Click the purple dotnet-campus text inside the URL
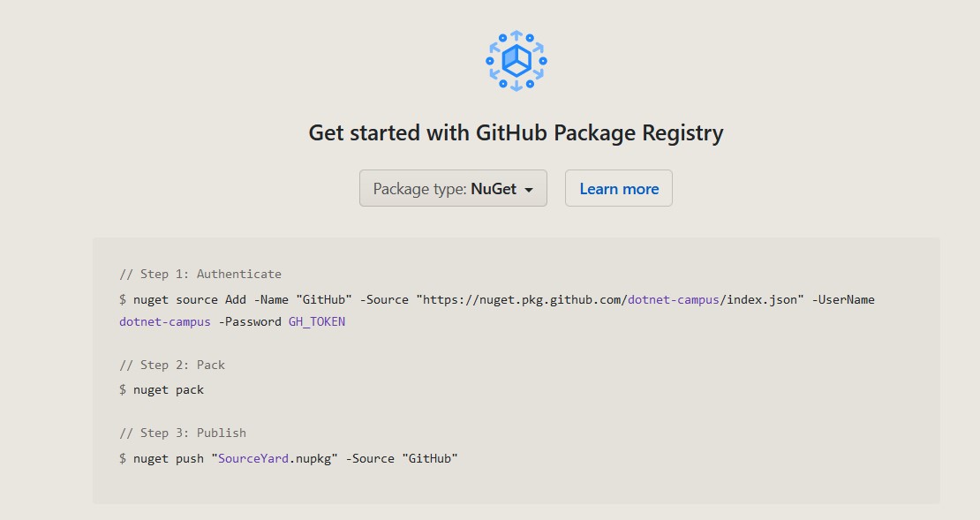The width and height of the screenshot is (980, 520). pyautogui.click(x=674, y=299)
